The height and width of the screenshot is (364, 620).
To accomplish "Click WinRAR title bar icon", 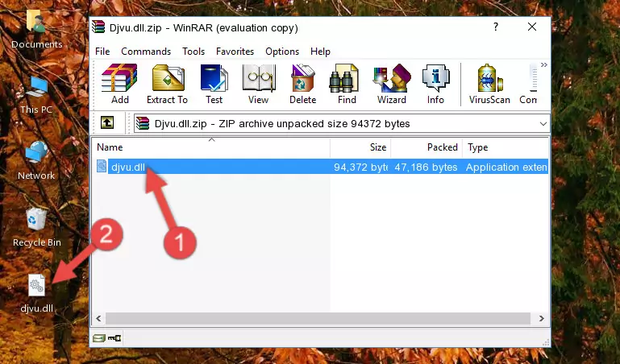I will coord(98,27).
